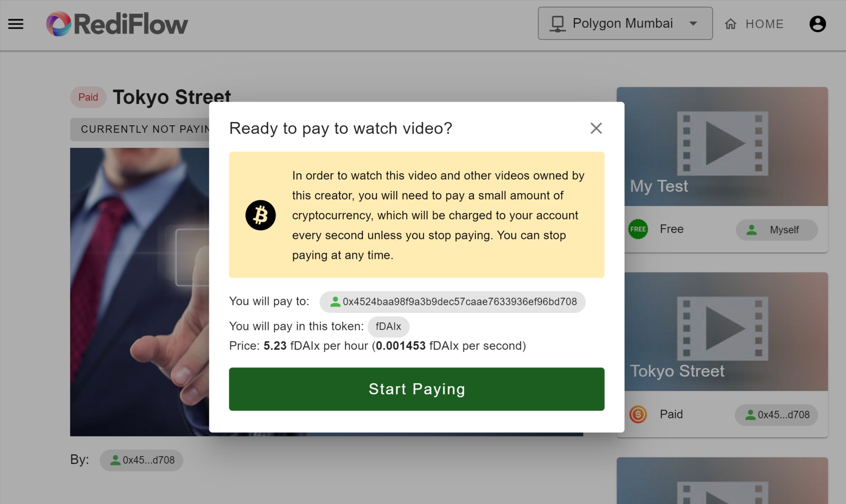Click the hamburger menu icon
This screenshot has height=504, width=846.
click(15, 24)
